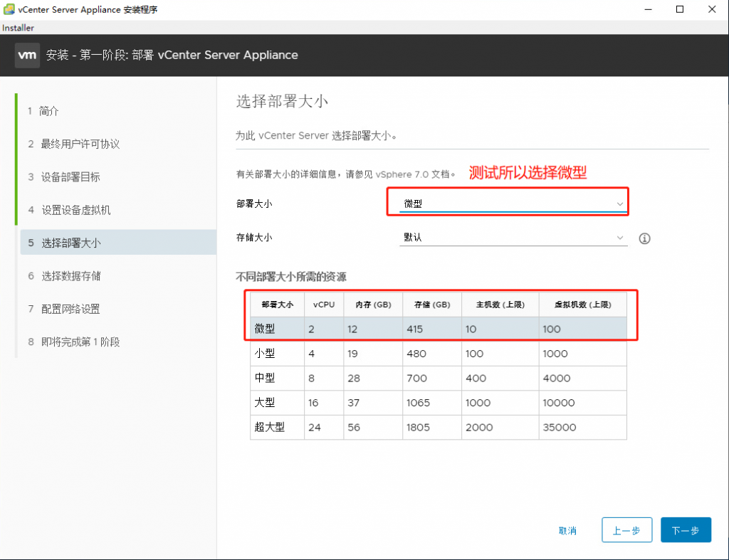Click the 1805 storage value for 超大型

(418, 427)
